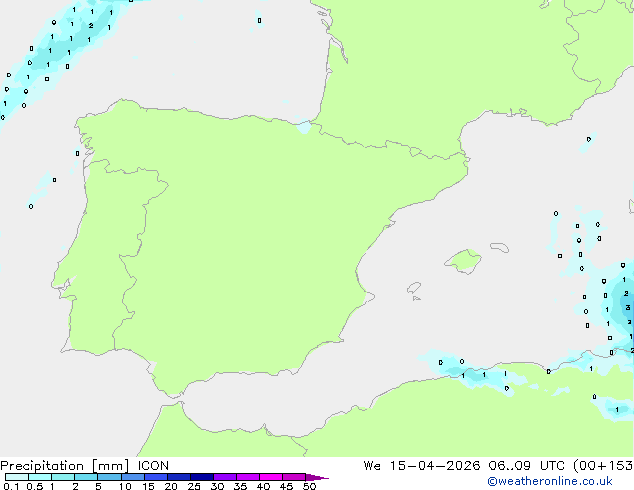
Task: Click the 45–50 mm legend color swatch
Action: pos(294,477)
